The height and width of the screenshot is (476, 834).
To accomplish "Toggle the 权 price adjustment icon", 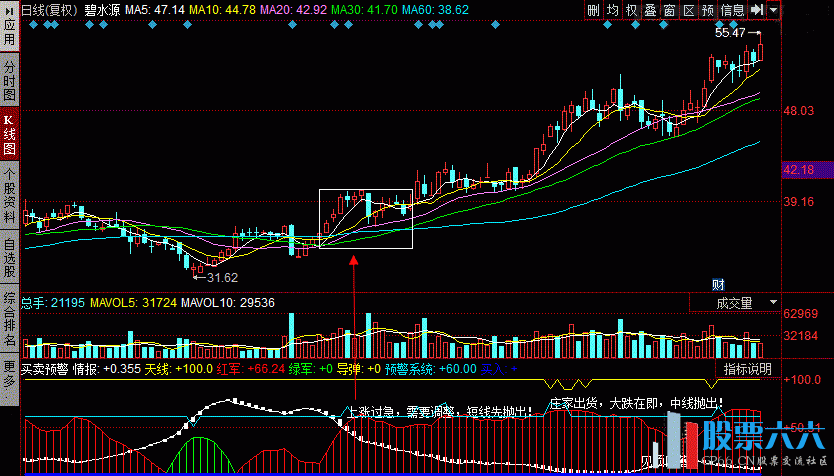I will point(632,10).
